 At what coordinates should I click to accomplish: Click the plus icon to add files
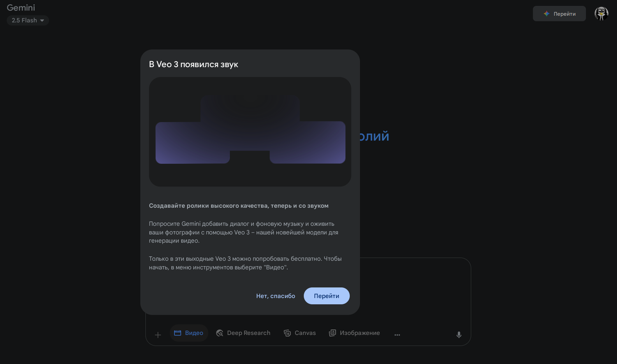click(158, 335)
